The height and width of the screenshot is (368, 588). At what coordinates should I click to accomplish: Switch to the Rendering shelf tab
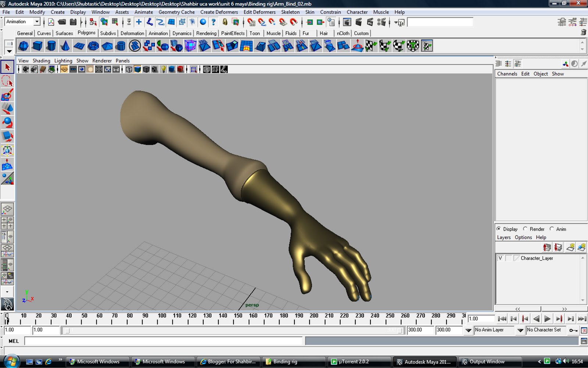[x=206, y=33]
